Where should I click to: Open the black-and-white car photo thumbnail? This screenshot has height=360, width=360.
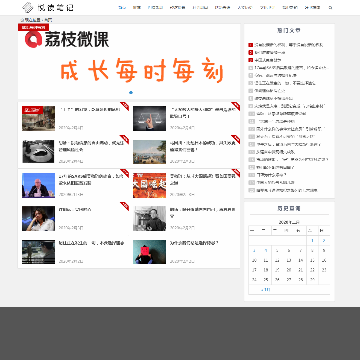click(x=38, y=152)
